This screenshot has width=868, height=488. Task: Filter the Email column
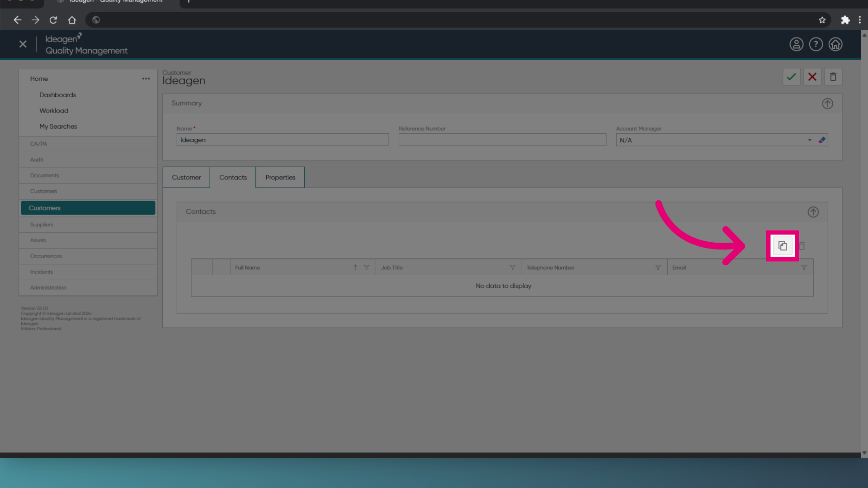804,267
